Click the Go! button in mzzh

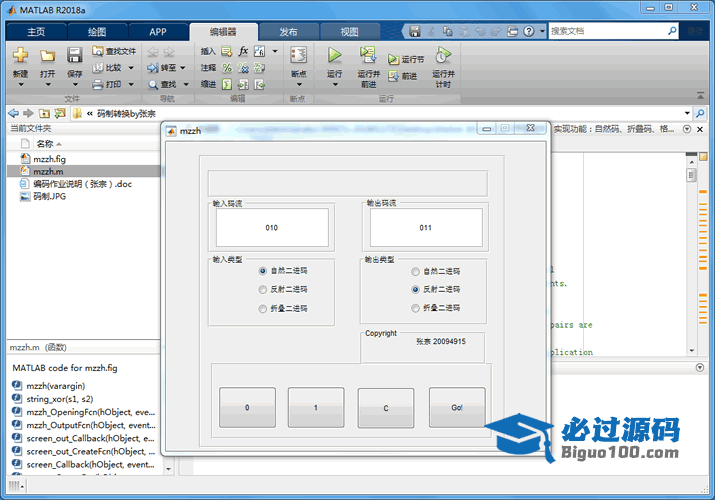[x=457, y=407]
